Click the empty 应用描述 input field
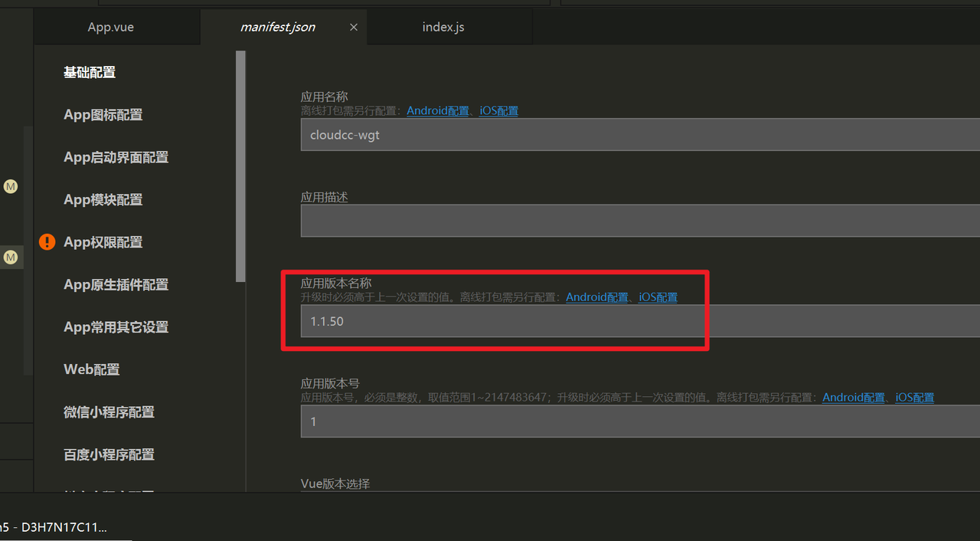This screenshot has height=541, width=980. (639, 221)
